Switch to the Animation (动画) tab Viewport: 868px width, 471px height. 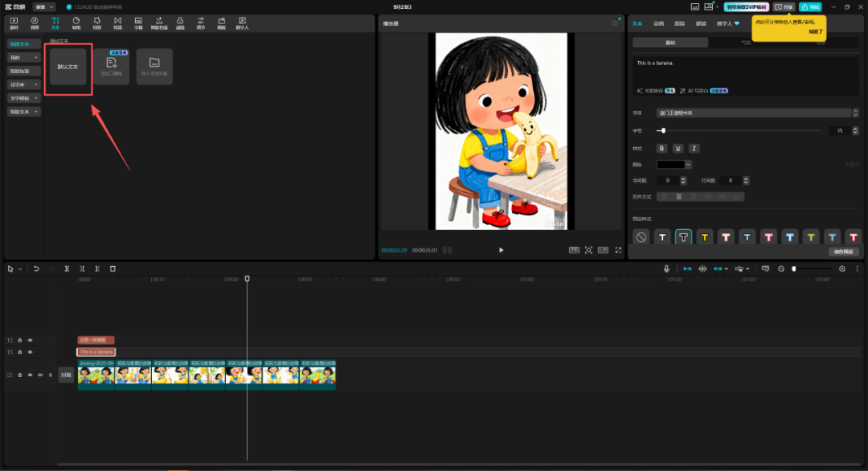coord(658,23)
